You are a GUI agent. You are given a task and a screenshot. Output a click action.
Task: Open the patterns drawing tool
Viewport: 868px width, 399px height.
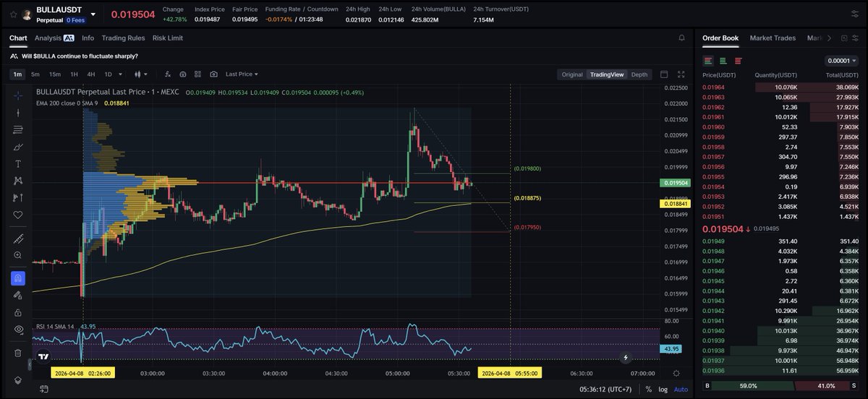tap(18, 181)
